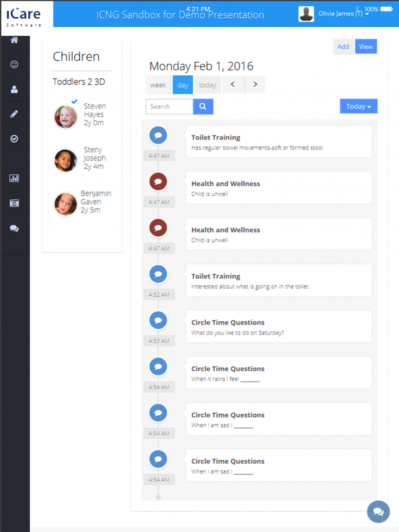Go to next day arrow

click(x=255, y=84)
